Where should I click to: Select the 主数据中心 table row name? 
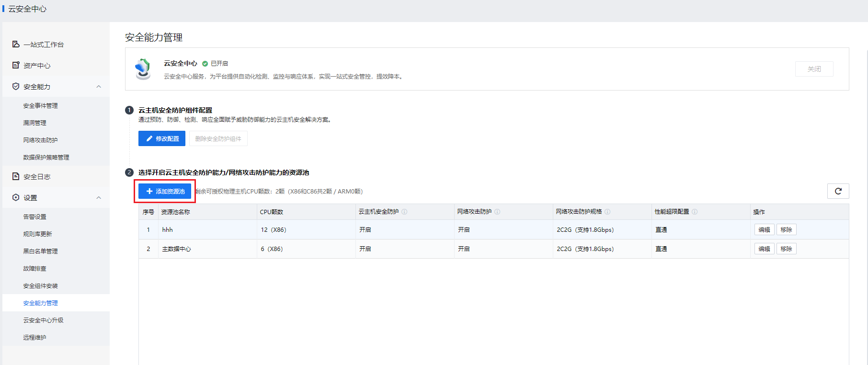[176, 249]
